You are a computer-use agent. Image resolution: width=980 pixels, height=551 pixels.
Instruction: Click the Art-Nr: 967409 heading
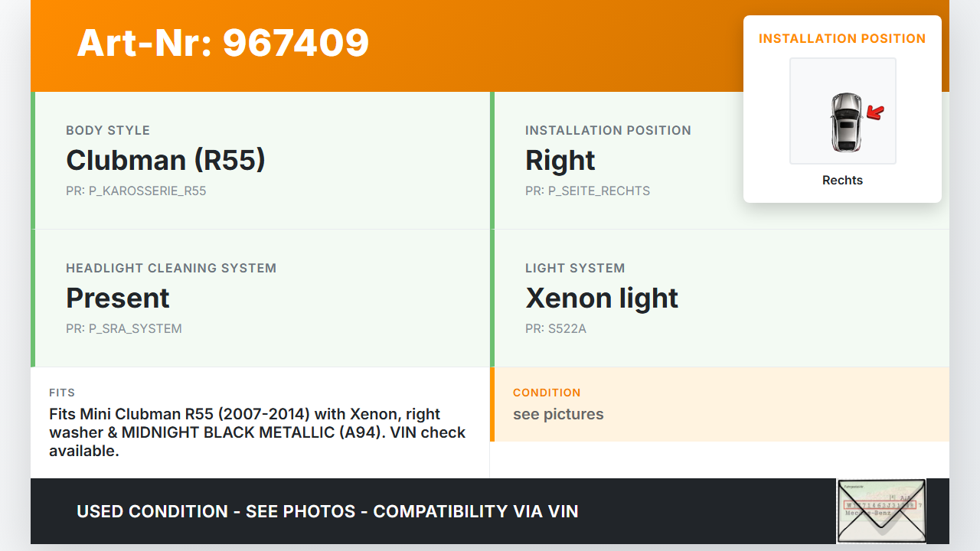(x=223, y=43)
